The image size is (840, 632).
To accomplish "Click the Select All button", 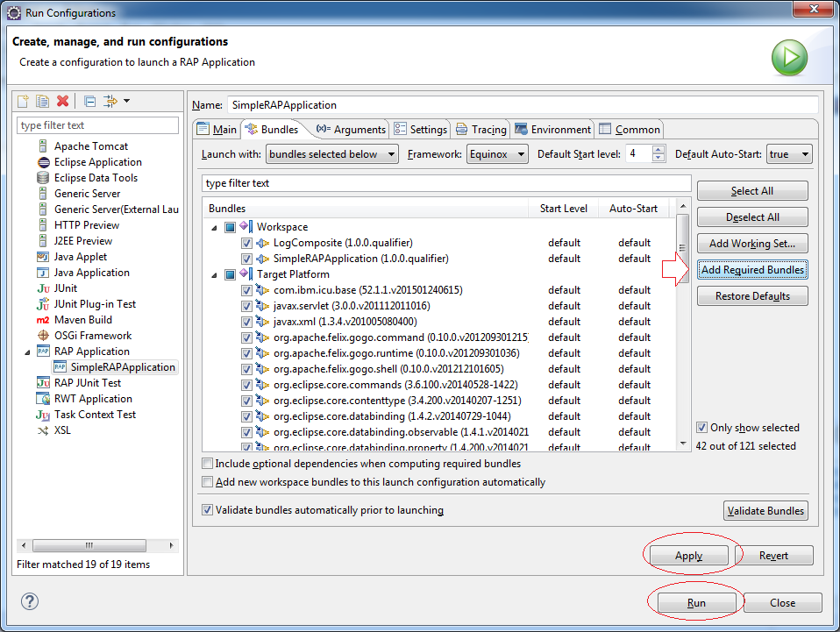I will click(x=752, y=191).
